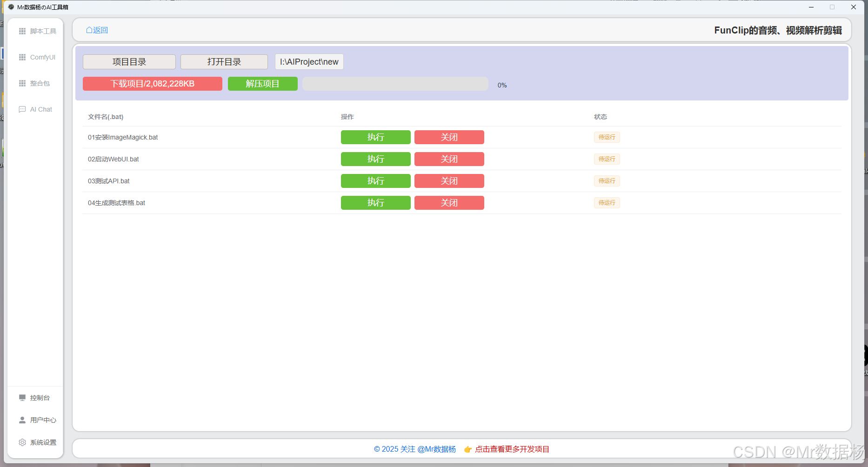Click the 打开目录 button
The width and height of the screenshot is (868, 467).
click(x=224, y=62)
